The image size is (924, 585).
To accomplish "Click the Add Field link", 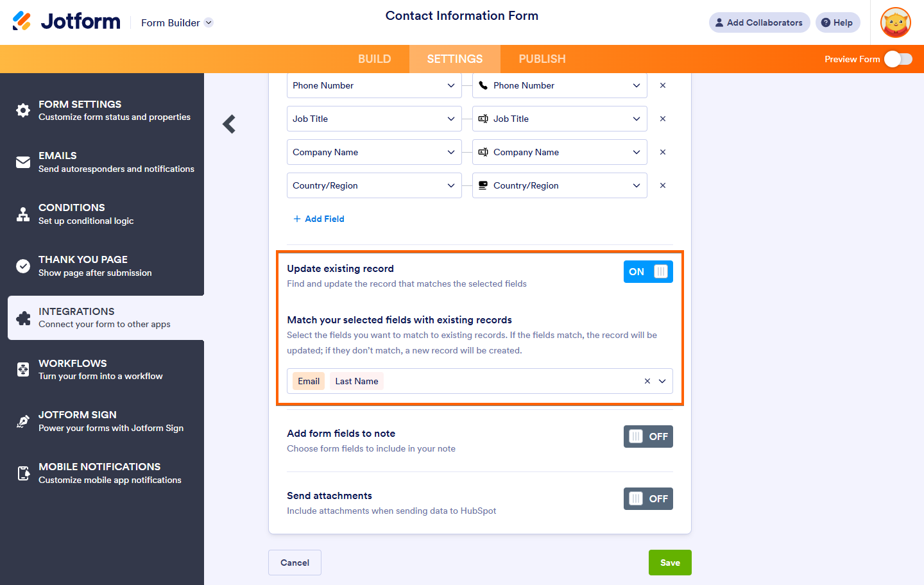I will 319,219.
